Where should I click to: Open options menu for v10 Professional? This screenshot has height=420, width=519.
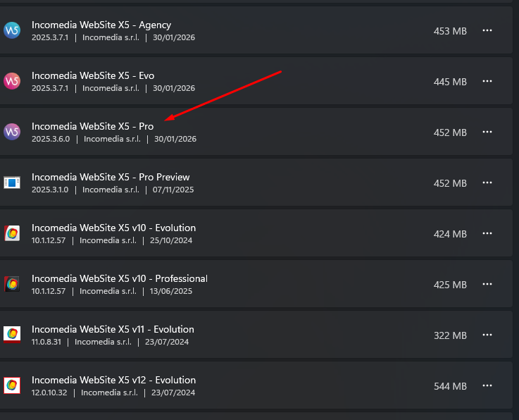487,285
